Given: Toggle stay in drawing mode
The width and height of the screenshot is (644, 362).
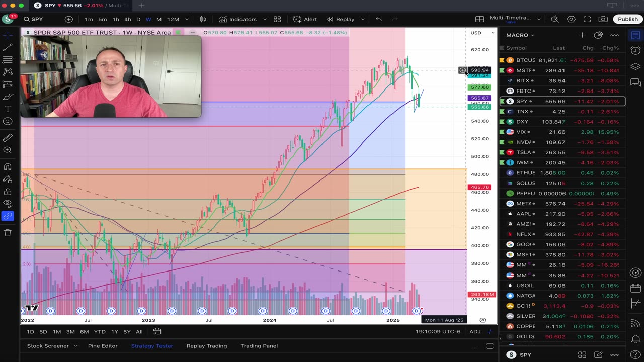Looking at the screenshot, I should coord(8,179).
